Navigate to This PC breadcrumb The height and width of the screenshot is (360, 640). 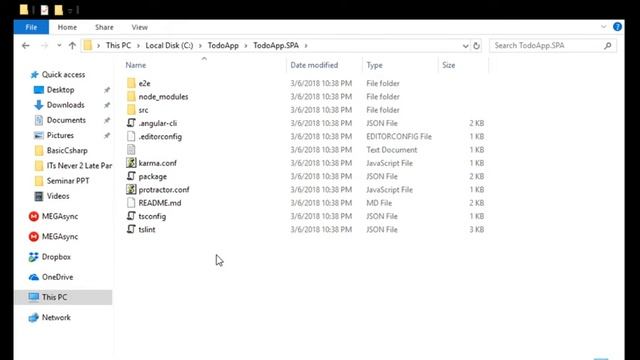click(x=118, y=46)
